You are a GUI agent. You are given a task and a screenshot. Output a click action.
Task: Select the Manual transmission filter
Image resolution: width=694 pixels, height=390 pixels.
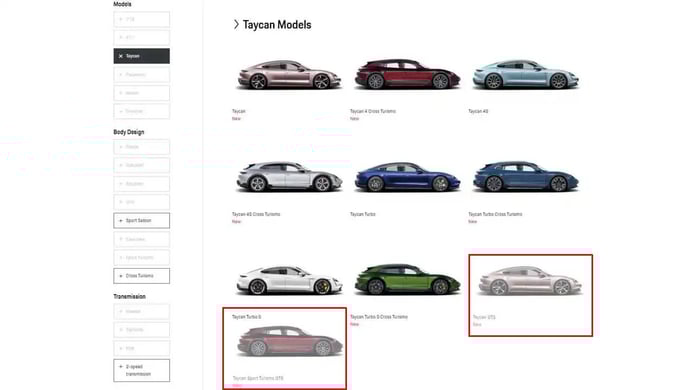141,312
